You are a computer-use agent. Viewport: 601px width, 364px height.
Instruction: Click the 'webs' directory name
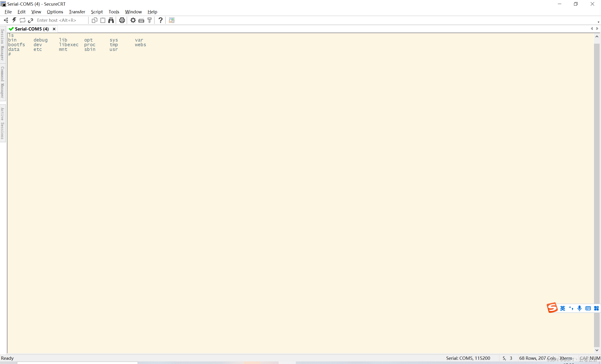[140, 45]
